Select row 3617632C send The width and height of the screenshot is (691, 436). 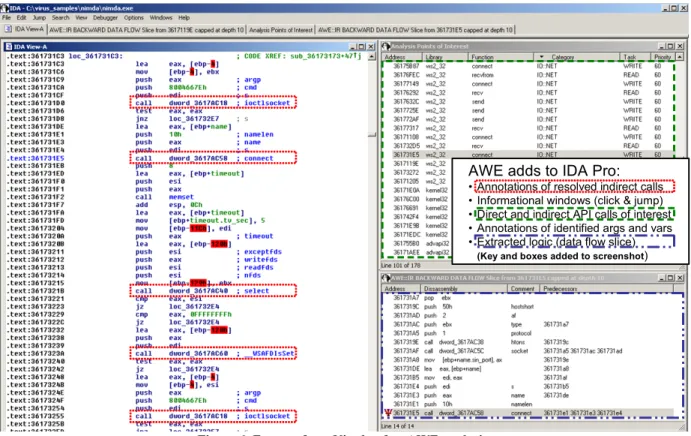pyautogui.click(x=528, y=101)
